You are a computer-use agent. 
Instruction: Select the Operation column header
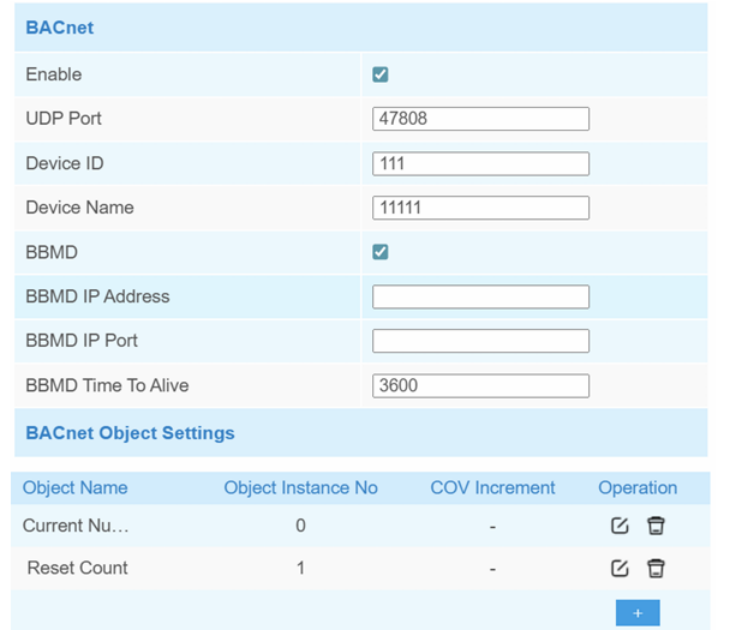tap(637, 488)
